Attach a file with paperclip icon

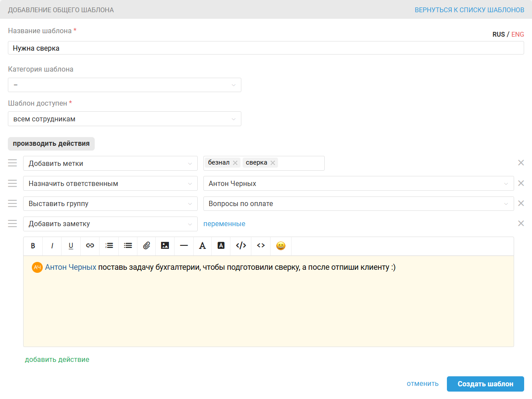pos(147,246)
